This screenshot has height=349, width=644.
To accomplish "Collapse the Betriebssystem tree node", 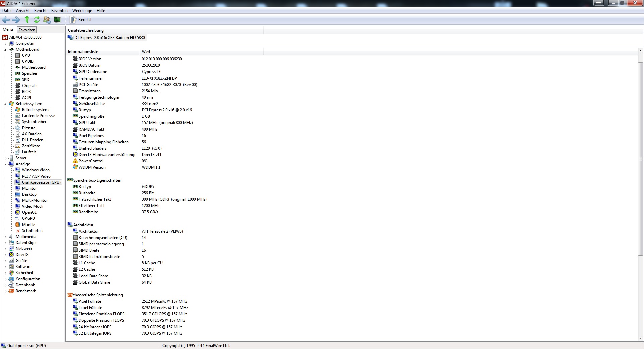I will point(5,104).
